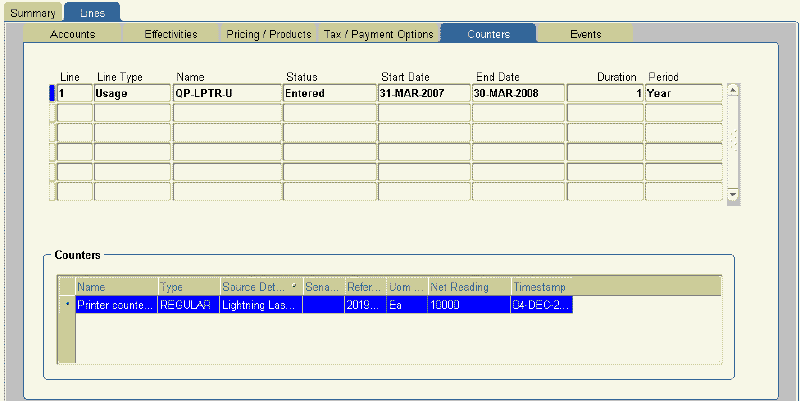Open the Effectivities sub-tab
This screenshot has width=800, height=401.
tap(170, 34)
